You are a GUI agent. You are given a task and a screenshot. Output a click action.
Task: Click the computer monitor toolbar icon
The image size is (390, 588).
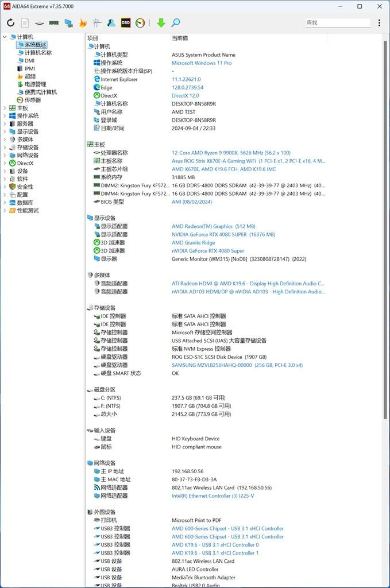[68, 23]
